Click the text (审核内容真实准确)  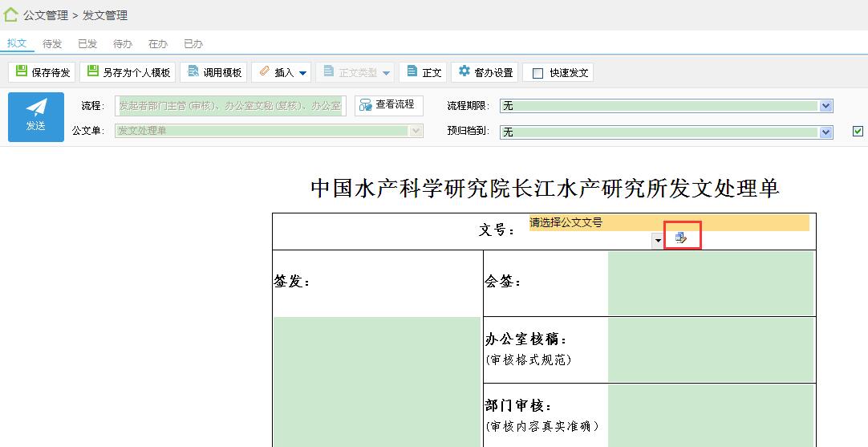tap(542, 426)
